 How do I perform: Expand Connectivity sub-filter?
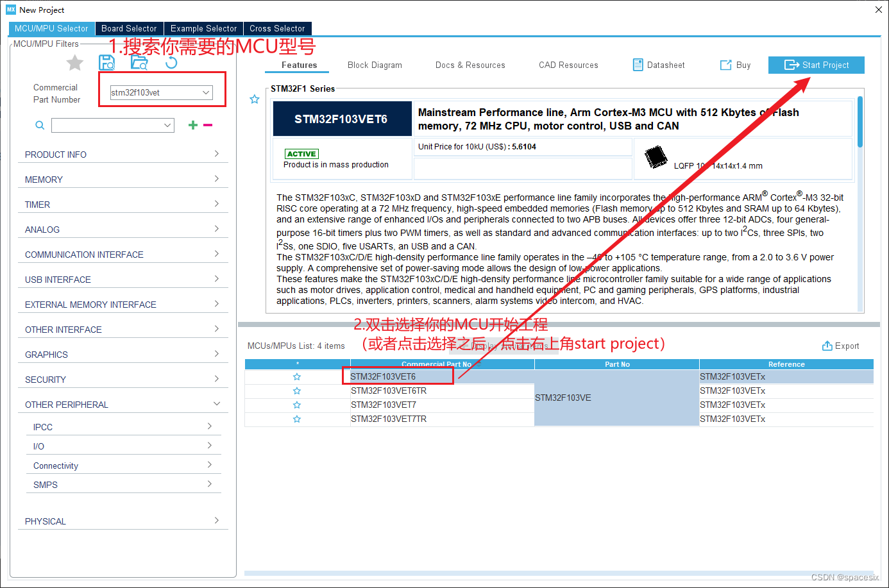tap(123, 466)
